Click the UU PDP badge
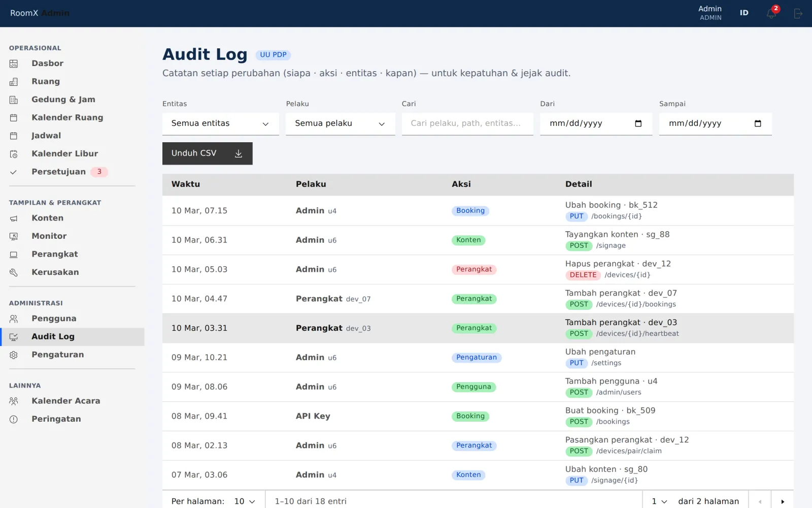Screen dimensions: 812x508 pos(273,55)
